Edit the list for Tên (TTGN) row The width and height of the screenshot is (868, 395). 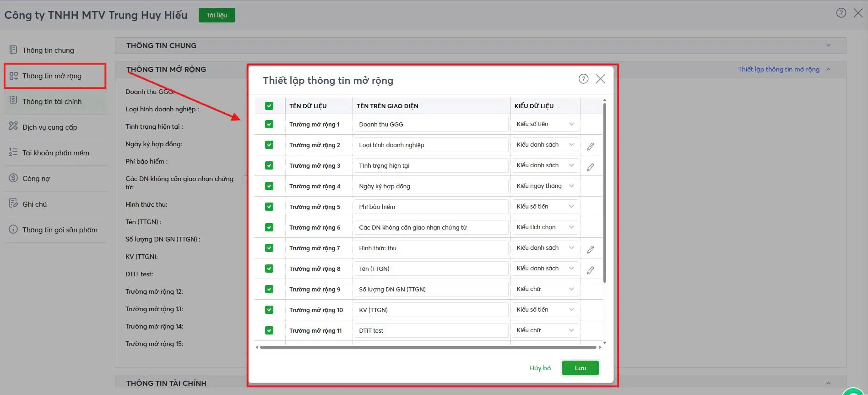coord(591,270)
